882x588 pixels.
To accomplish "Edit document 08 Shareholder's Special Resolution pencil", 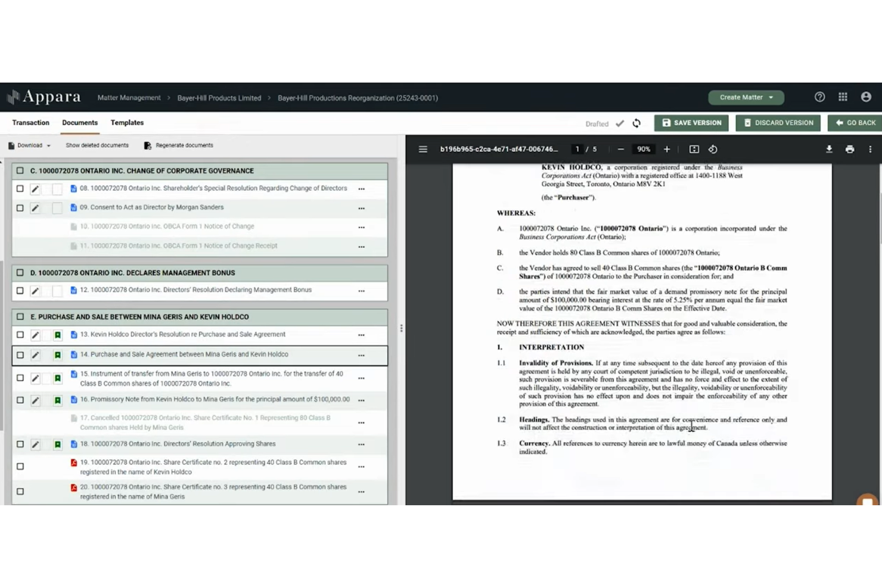I will pos(35,189).
